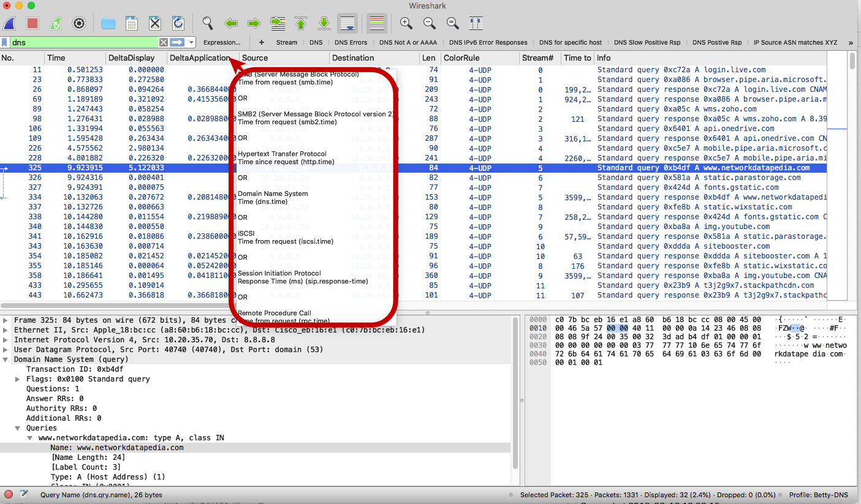Screen dimensions: 861x504
Task: Edit capture file properties icon
Action: coord(24,494)
